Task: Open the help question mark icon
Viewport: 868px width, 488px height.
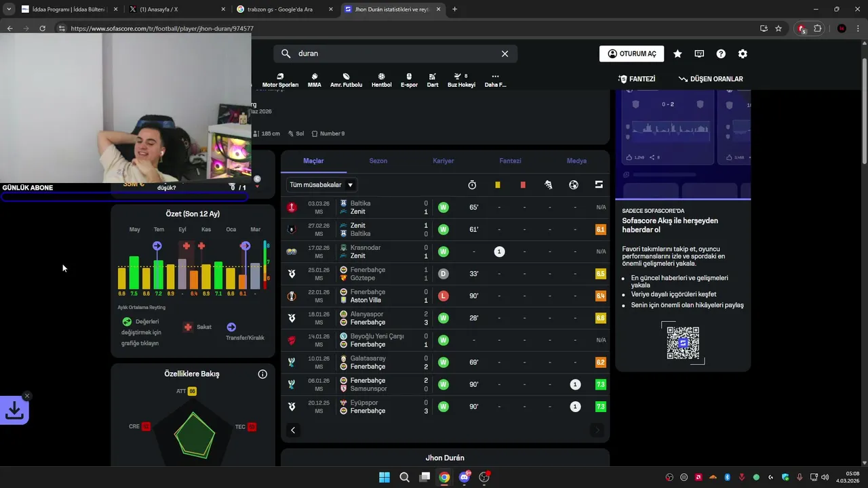Action: pyautogui.click(x=721, y=54)
